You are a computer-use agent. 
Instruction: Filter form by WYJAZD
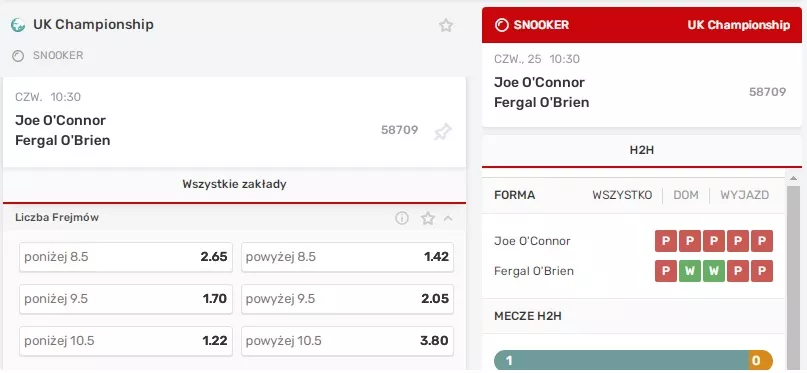pyautogui.click(x=744, y=195)
